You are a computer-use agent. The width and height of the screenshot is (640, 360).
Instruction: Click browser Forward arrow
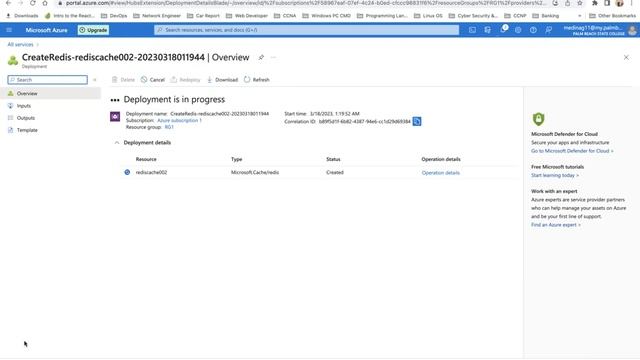(20, 3)
